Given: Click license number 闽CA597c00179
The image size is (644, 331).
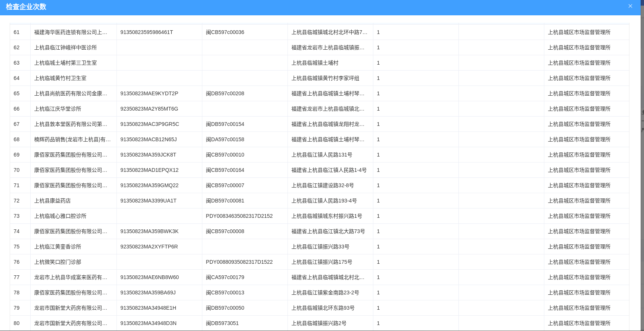Looking at the screenshot, I should pyautogui.click(x=225, y=278).
